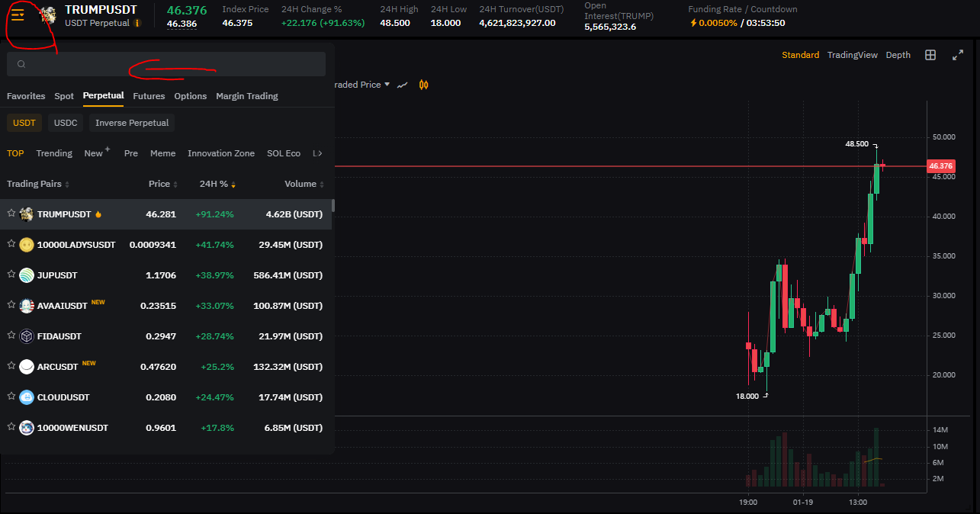Switch chart to line chart icon
Viewport: 980px width, 514px height.
(x=403, y=85)
